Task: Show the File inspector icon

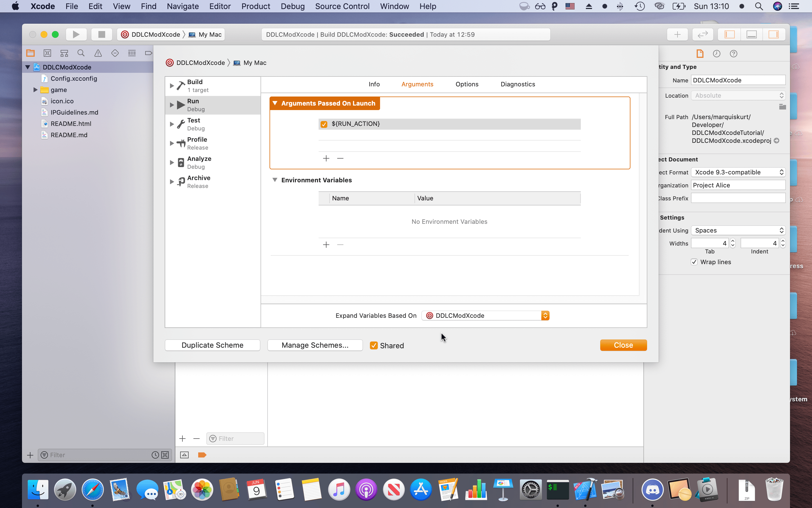Action: [x=700, y=53]
